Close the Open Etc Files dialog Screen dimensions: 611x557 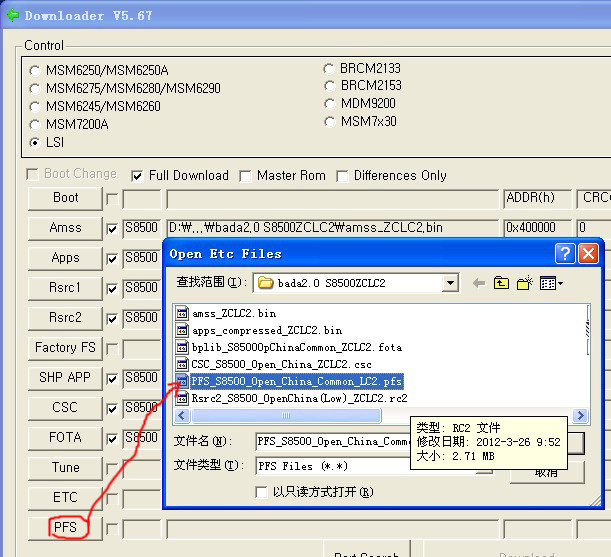tap(588, 254)
